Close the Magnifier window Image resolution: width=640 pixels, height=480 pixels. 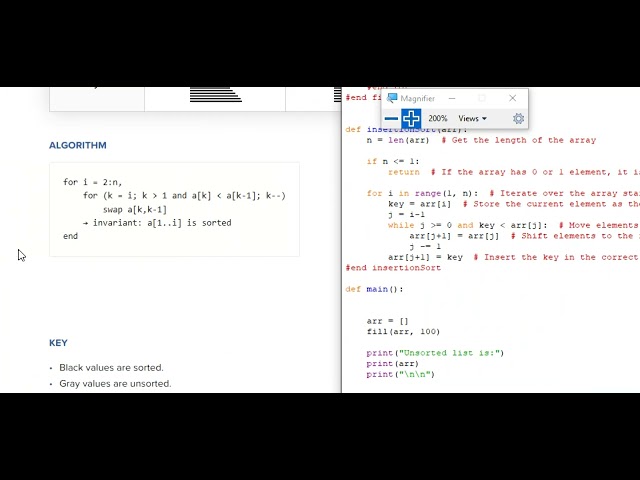click(x=513, y=98)
